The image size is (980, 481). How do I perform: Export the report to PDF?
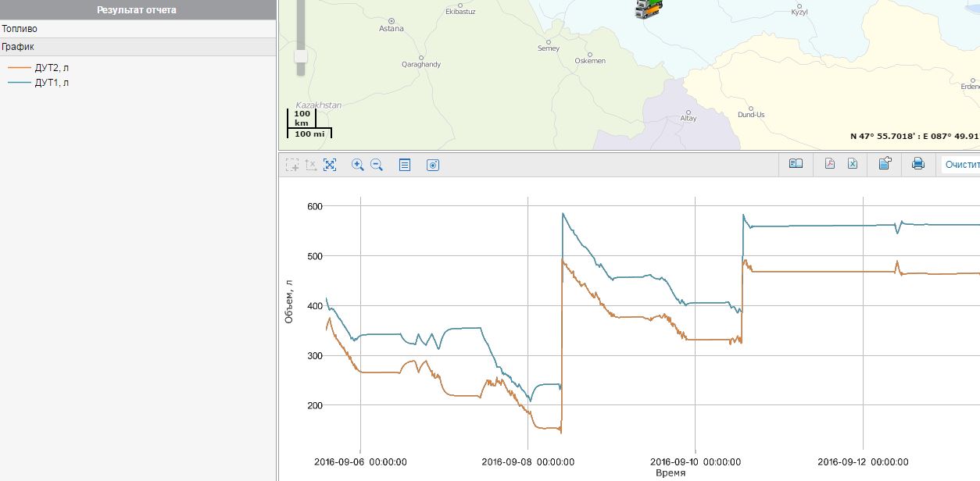(x=830, y=164)
